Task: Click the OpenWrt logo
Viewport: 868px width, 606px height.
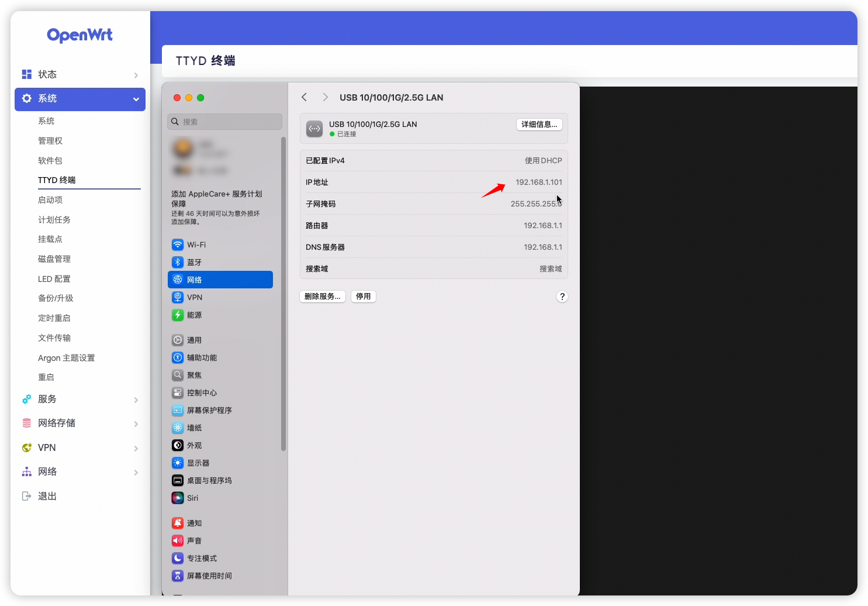Action: [79, 35]
